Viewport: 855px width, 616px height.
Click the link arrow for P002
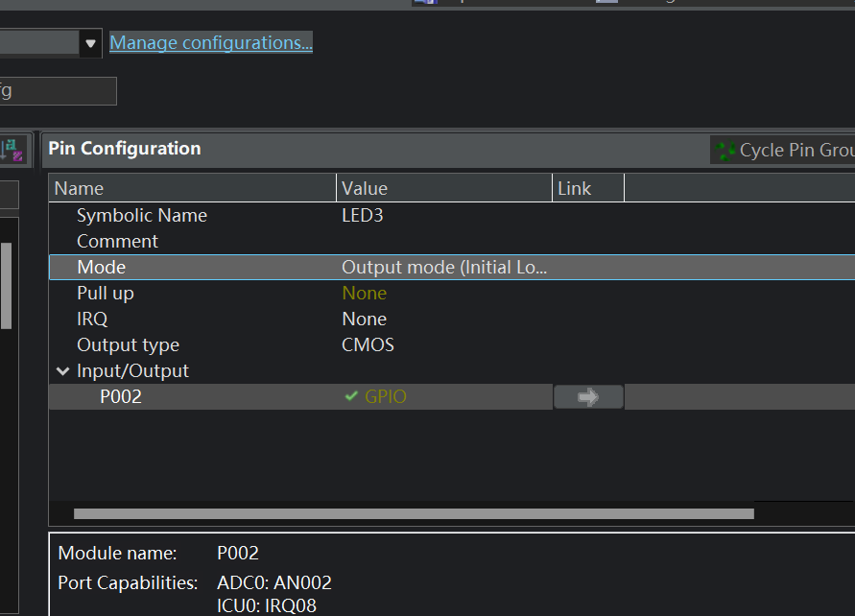[x=588, y=397]
